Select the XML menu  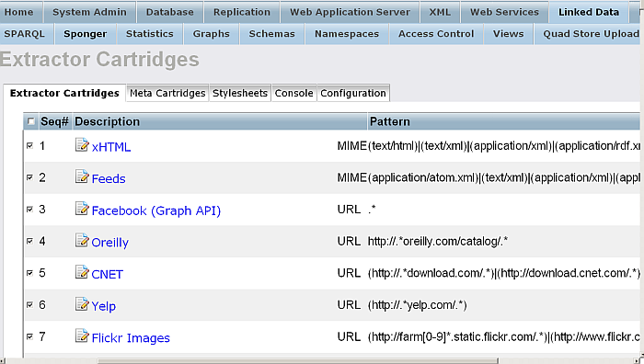440,12
